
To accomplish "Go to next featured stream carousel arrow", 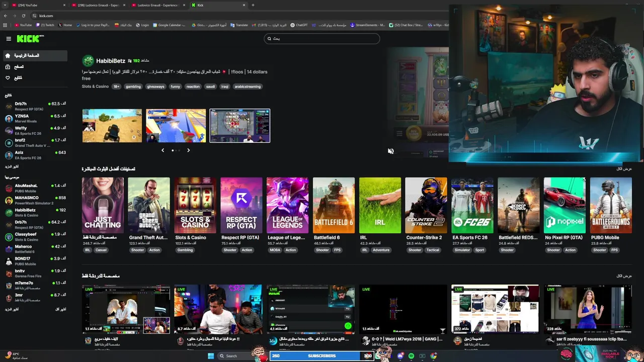I will tap(188, 150).
